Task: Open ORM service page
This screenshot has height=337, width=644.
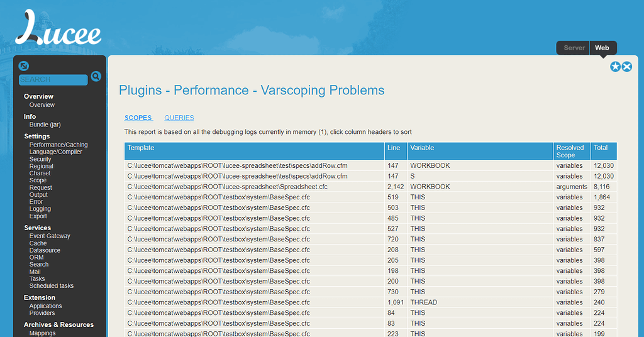Action: click(36, 257)
